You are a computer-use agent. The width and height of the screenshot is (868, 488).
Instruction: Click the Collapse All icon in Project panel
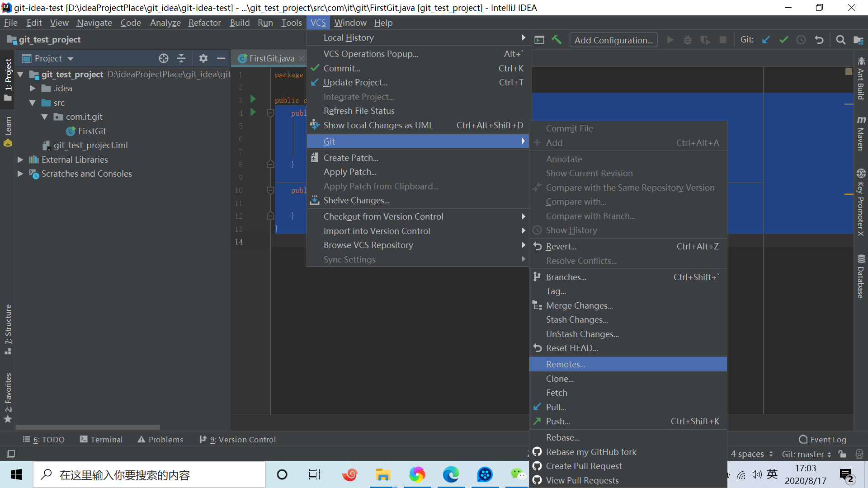pyautogui.click(x=181, y=58)
